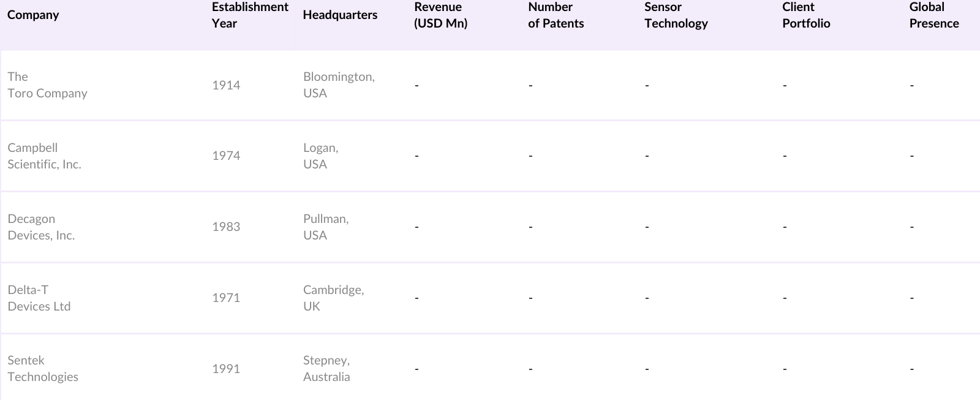Image resolution: width=980 pixels, height=400 pixels.
Task: Select the Cambridge, UK headquarters cell
Action: 333,298
